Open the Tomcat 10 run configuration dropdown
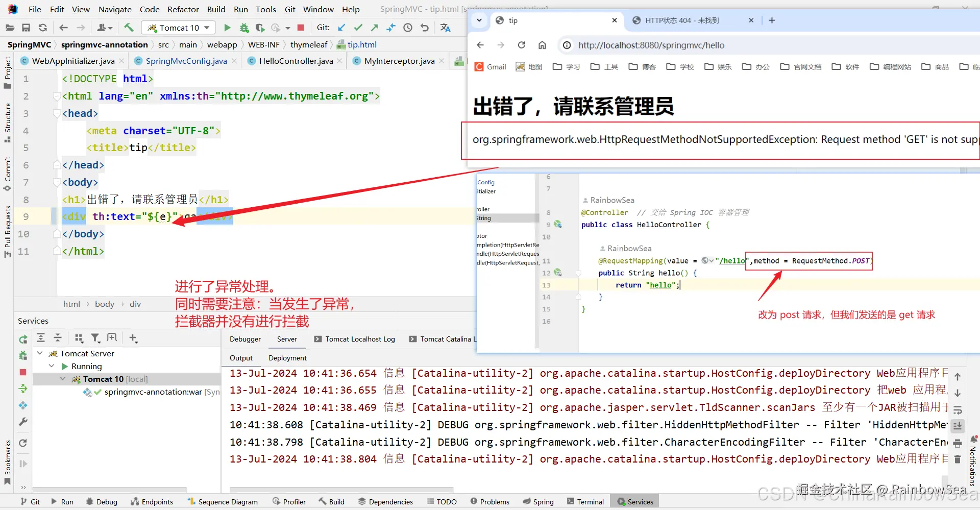Viewport: 980px width, 510px height. 179,28
